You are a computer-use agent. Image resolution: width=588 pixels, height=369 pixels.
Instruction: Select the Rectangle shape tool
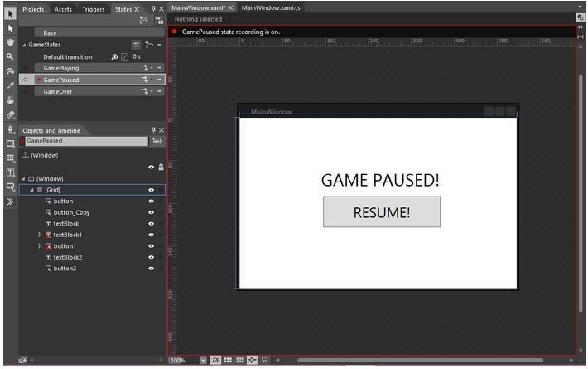[x=10, y=143]
